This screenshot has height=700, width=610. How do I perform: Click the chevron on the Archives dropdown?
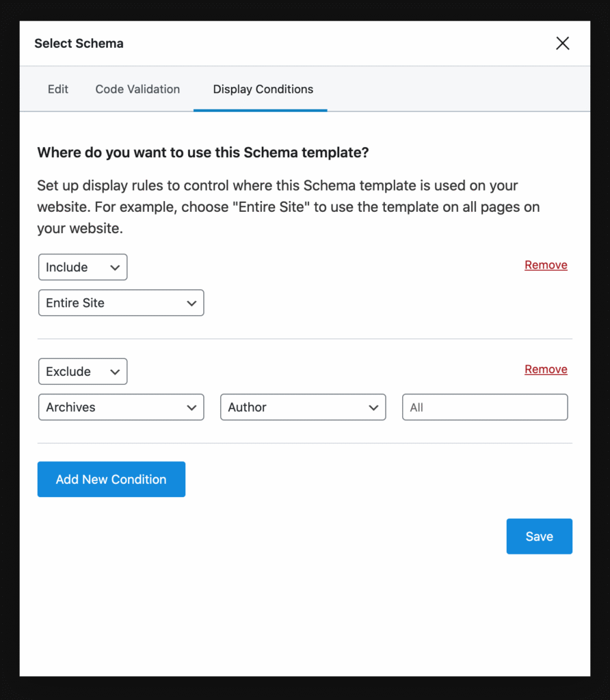coord(192,407)
